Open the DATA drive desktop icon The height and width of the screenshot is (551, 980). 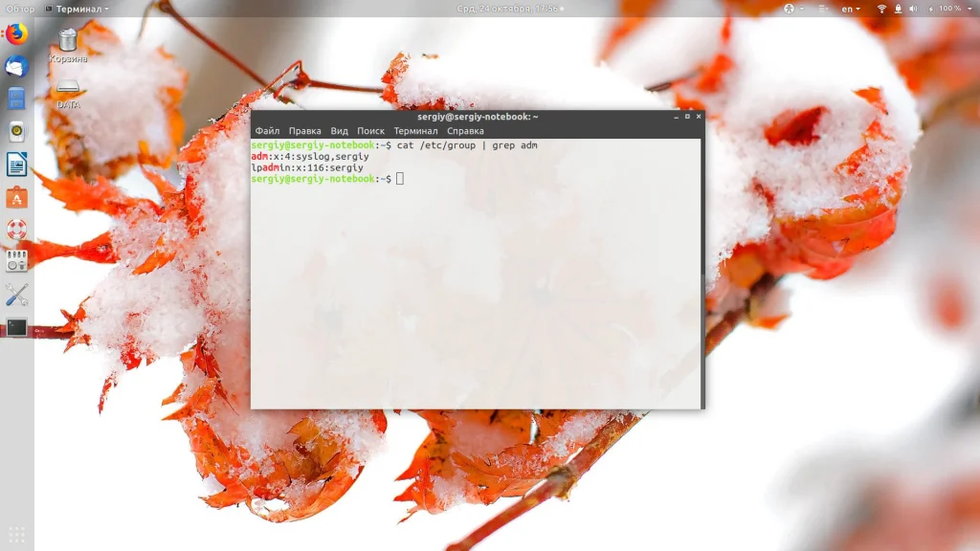click(68, 94)
